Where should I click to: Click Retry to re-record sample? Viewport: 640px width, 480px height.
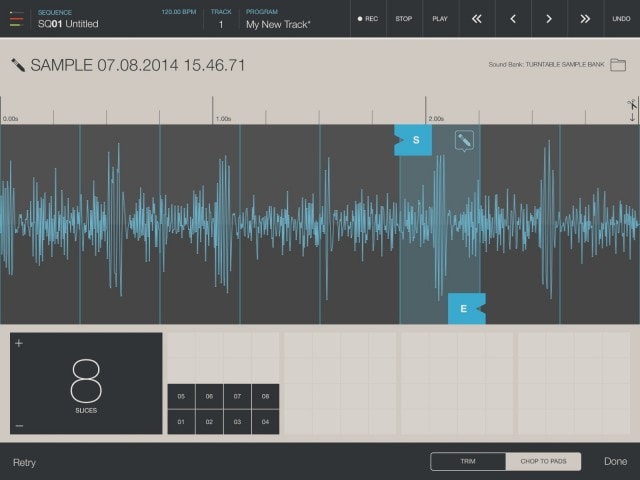click(24, 462)
